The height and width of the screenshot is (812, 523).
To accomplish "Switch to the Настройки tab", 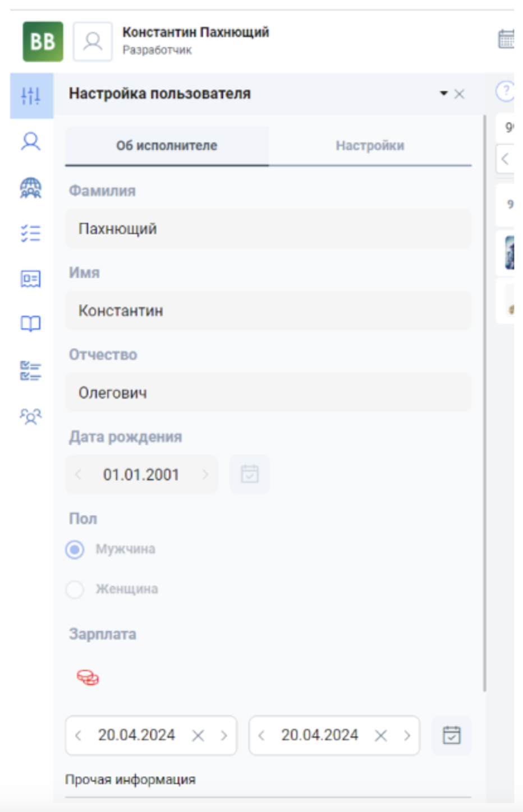I will pyautogui.click(x=370, y=146).
